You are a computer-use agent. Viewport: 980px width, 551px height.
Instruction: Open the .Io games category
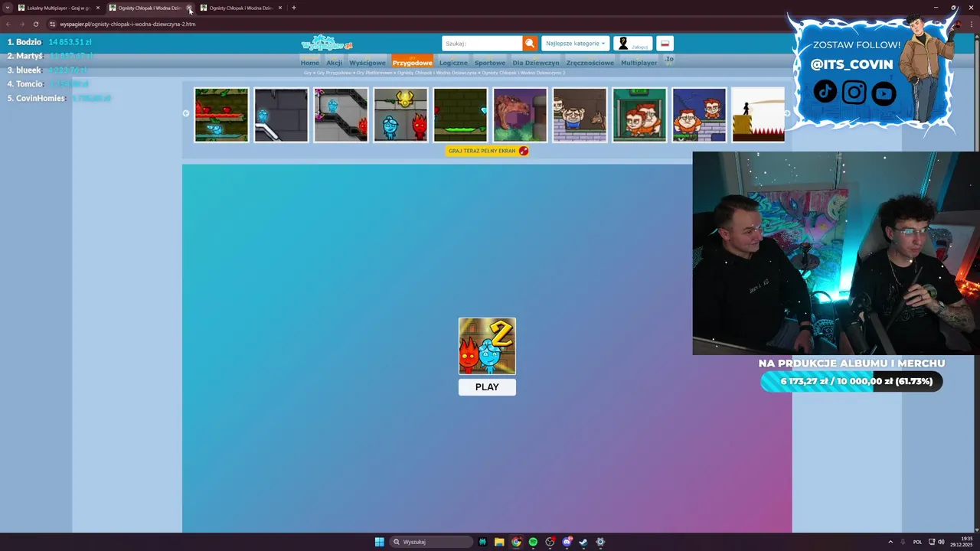[x=669, y=60]
